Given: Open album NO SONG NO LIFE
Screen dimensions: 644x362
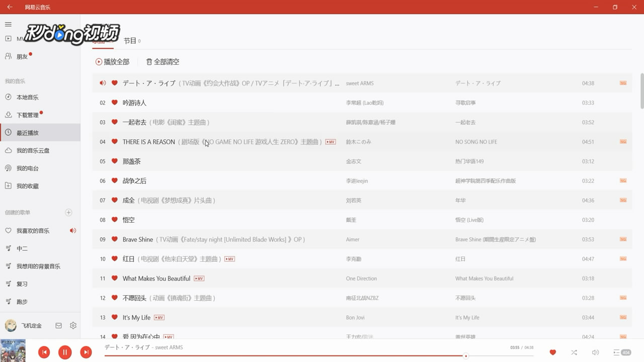Looking at the screenshot, I should coord(476,142).
